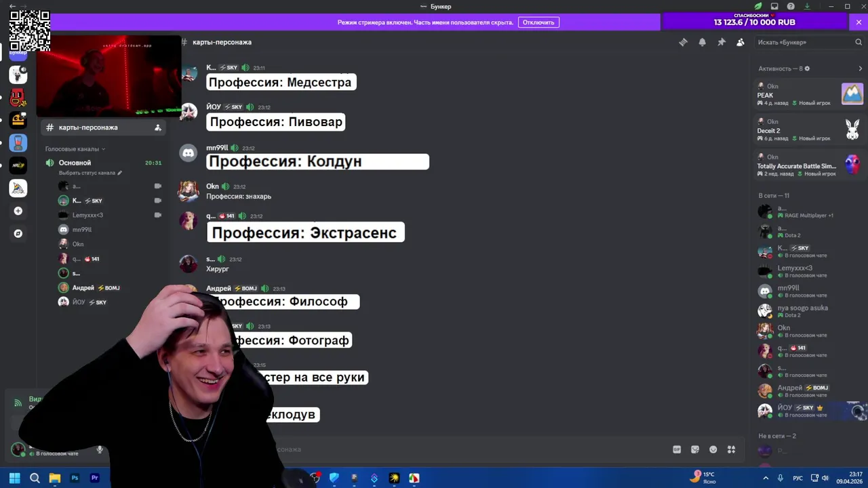Click username Okn in chat message
This screenshot has width=868, height=488.
(212, 186)
